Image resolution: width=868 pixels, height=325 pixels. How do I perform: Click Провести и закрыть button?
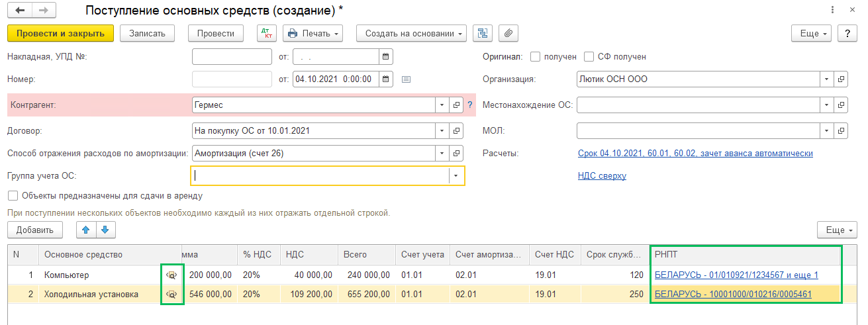(61, 33)
